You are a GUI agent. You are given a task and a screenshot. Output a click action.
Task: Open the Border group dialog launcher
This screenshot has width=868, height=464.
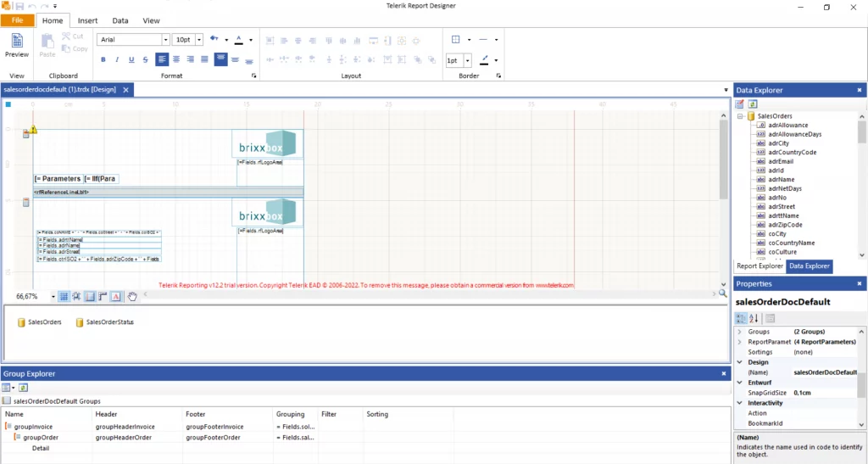(498, 75)
